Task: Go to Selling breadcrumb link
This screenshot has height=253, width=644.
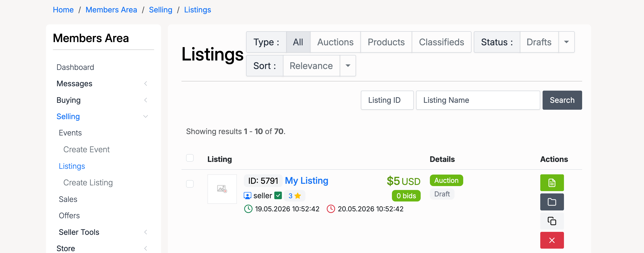Action: click(x=161, y=10)
